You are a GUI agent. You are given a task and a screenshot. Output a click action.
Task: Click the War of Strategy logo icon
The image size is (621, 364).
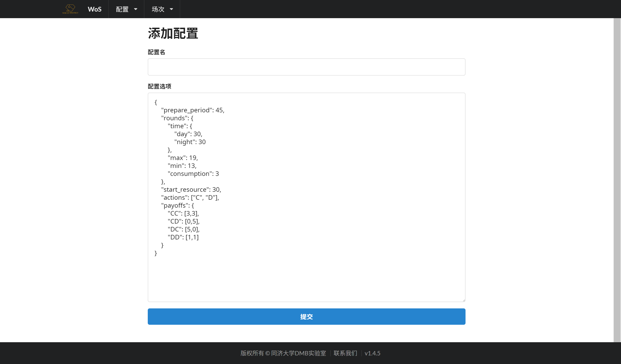pos(70,9)
